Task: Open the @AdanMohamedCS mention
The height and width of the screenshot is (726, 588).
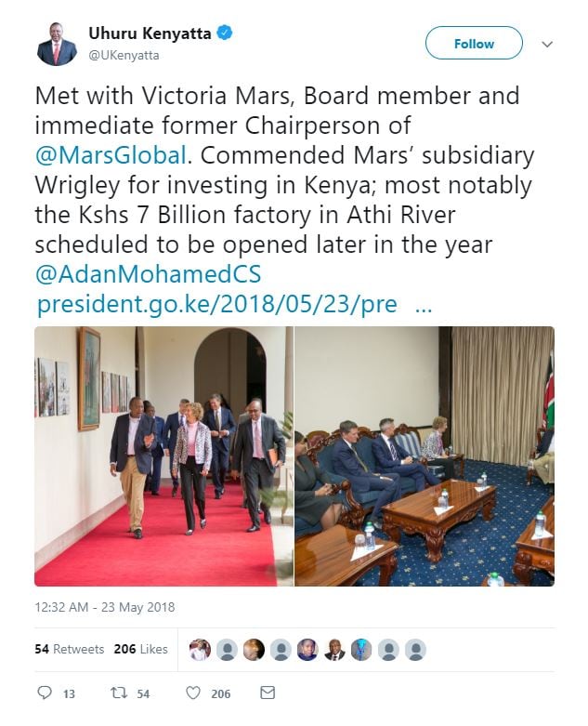Action: coord(148,274)
